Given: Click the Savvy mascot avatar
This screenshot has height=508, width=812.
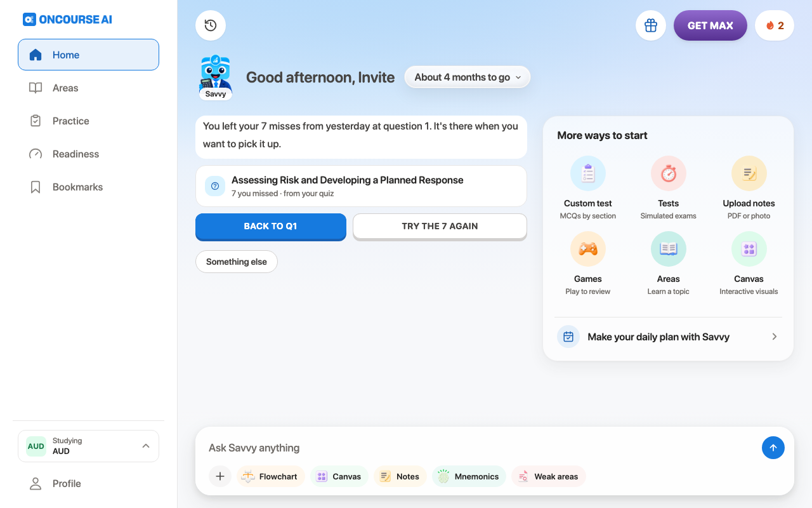Looking at the screenshot, I should (x=216, y=77).
